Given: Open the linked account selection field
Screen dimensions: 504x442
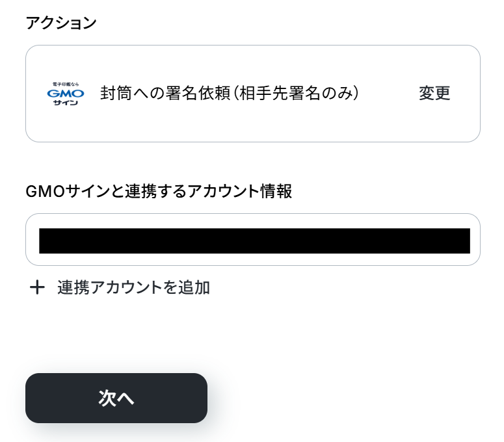Looking at the screenshot, I should point(253,240).
